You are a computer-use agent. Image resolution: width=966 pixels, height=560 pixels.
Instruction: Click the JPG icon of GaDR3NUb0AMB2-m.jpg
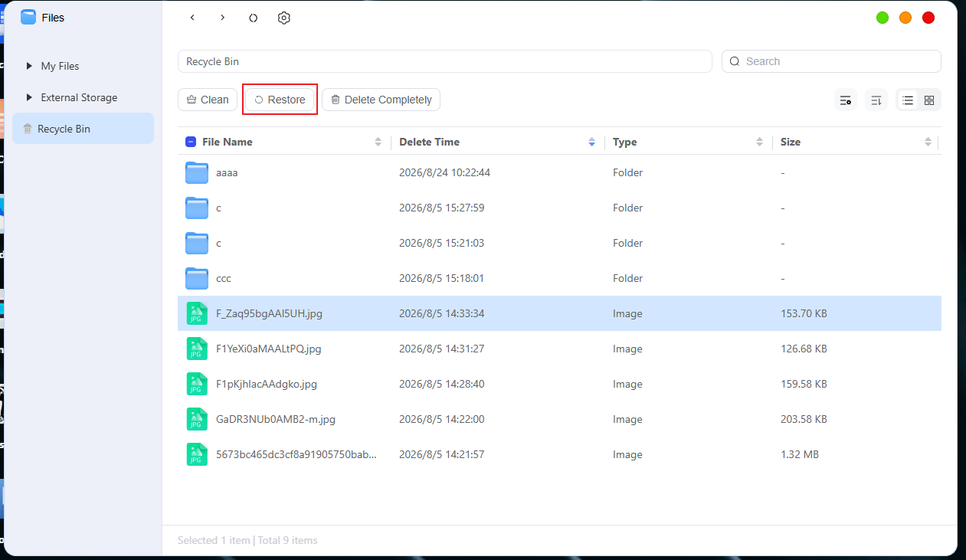[x=197, y=419]
